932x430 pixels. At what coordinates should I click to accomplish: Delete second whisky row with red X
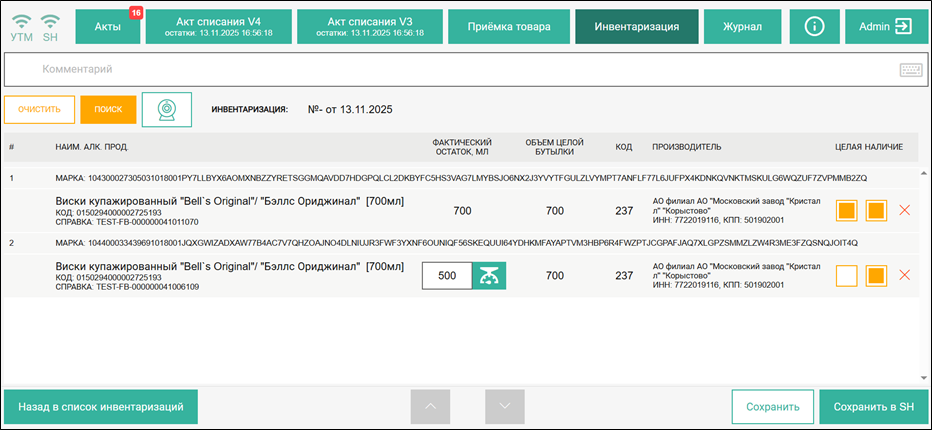(x=905, y=275)
